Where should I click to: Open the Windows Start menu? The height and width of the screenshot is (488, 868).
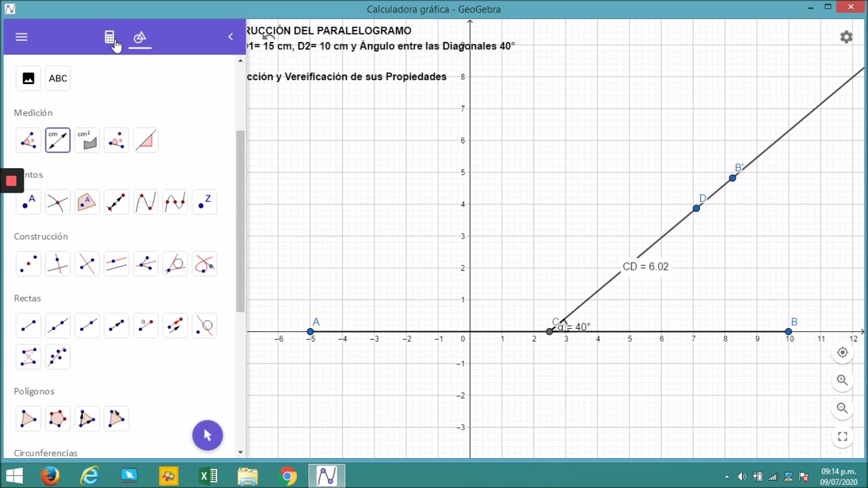(14, 476)
